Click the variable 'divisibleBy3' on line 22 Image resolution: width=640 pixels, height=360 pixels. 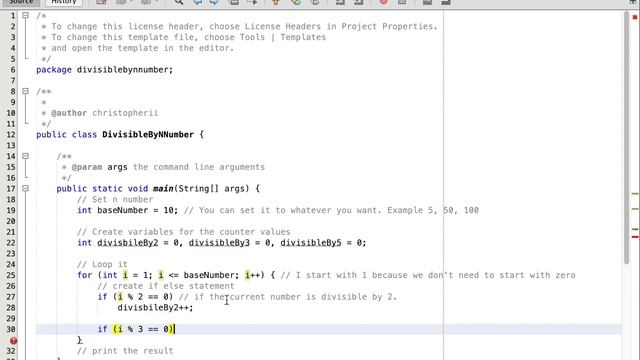coord(219,243)
